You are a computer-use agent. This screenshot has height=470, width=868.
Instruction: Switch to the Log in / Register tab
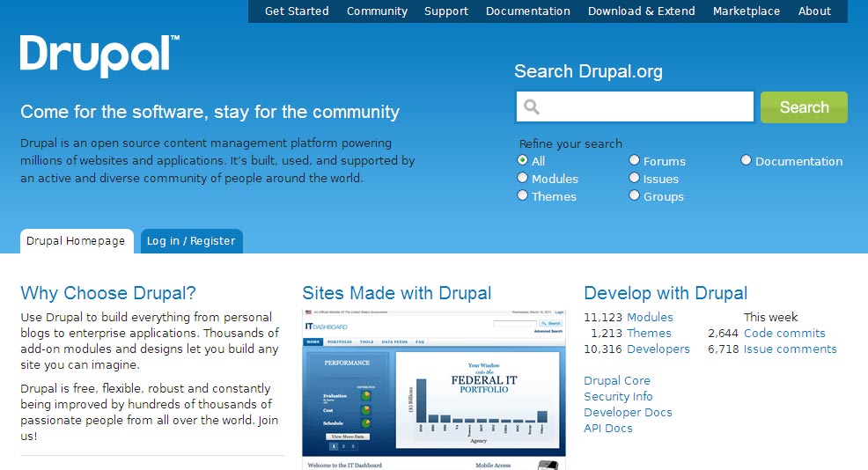click(x=192, y=241)
